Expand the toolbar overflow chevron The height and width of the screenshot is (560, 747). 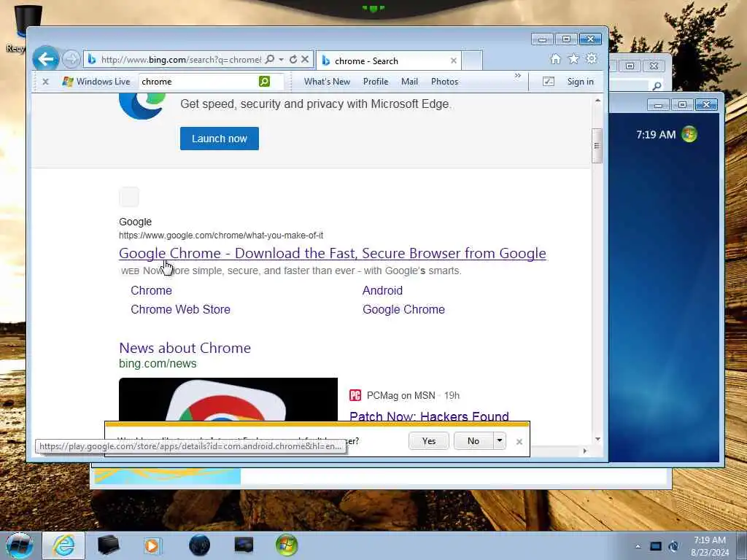point(518,76)
